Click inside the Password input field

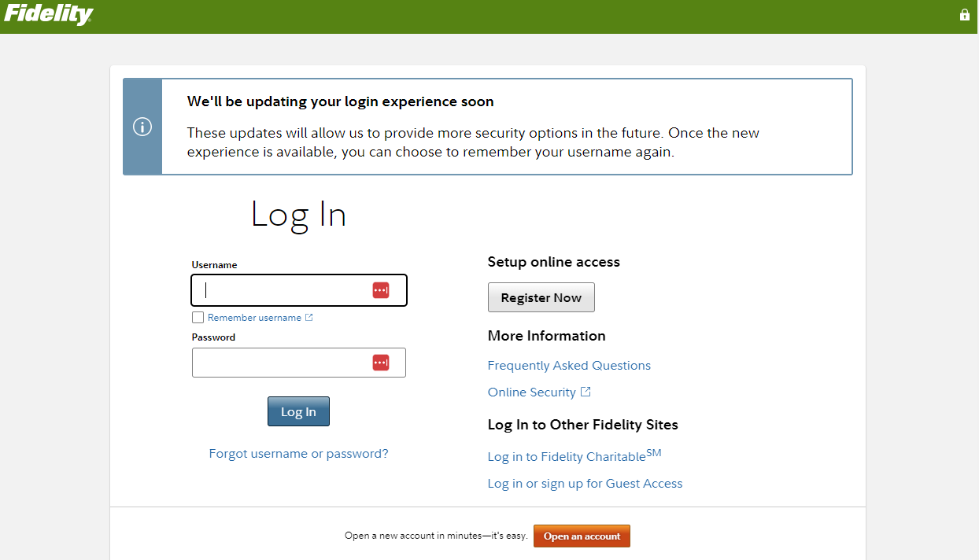[x=283, y=362]
